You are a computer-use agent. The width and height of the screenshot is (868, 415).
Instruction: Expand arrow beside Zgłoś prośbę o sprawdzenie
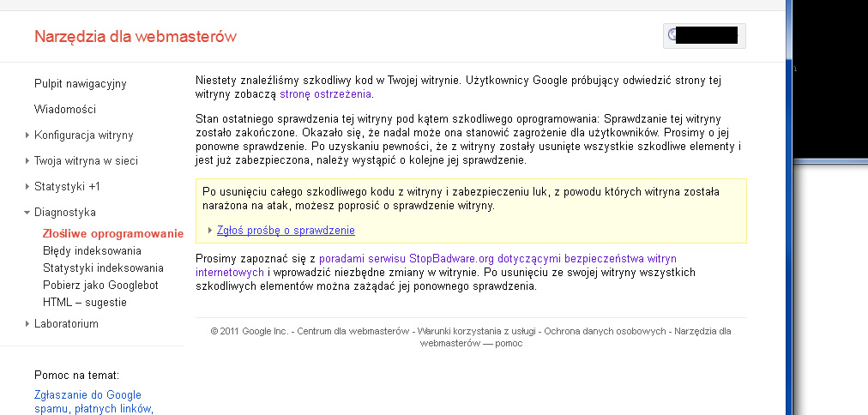(x=210, y=230)
